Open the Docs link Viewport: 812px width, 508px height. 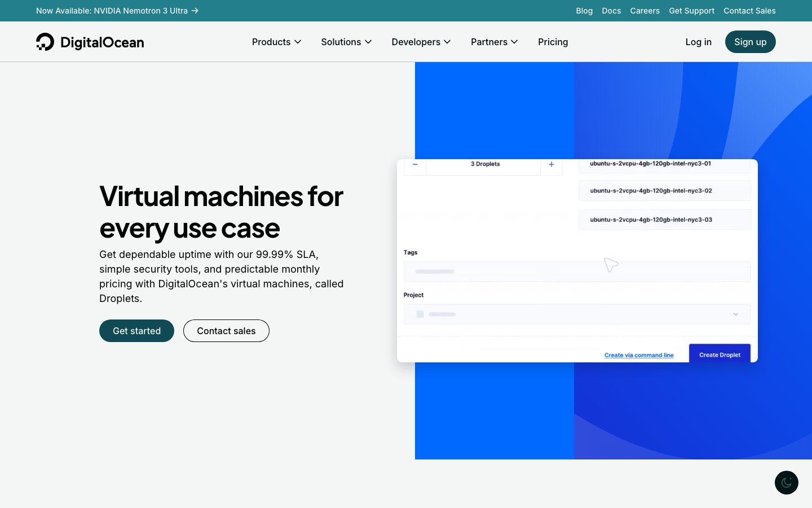pos(611,11)
